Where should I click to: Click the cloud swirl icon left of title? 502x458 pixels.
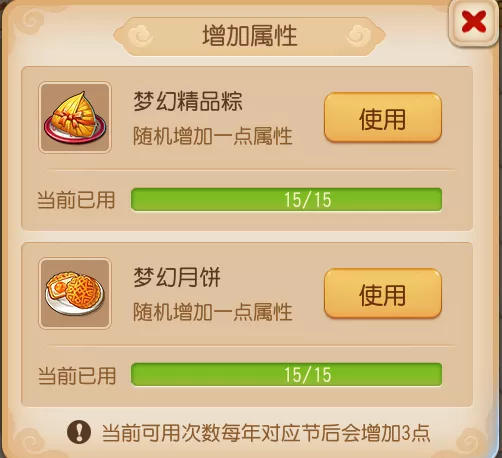click(141, 36)
